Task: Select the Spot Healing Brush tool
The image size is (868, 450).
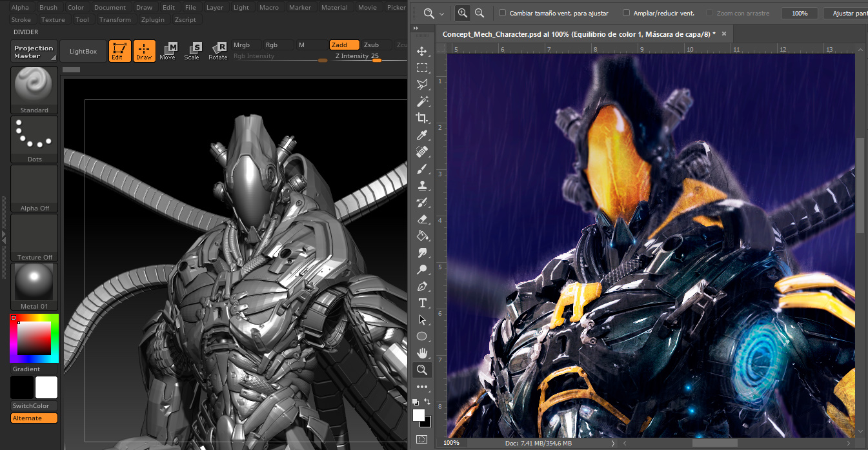Action: pyautogui.click(x=422, y=152)
